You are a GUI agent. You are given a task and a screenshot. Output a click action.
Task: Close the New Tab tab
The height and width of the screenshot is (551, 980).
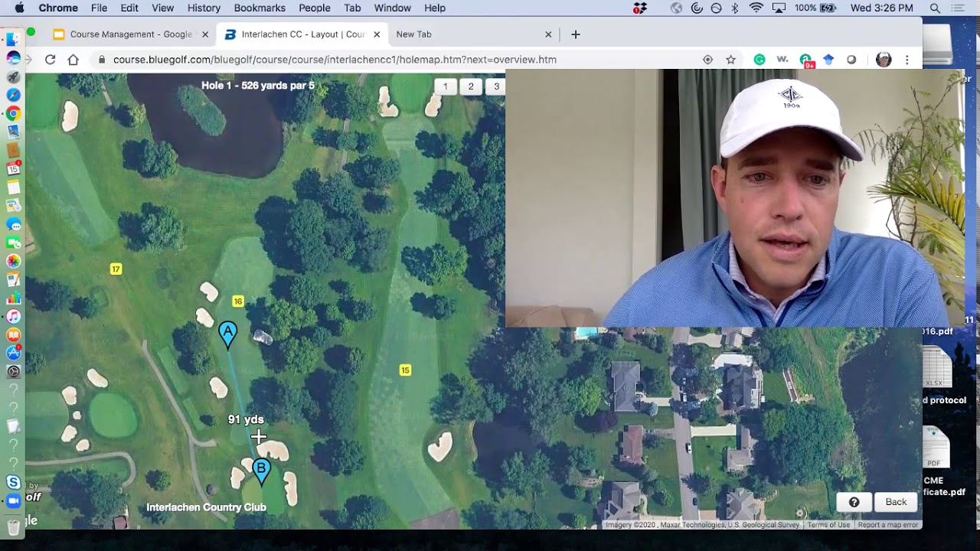point(548,34)
